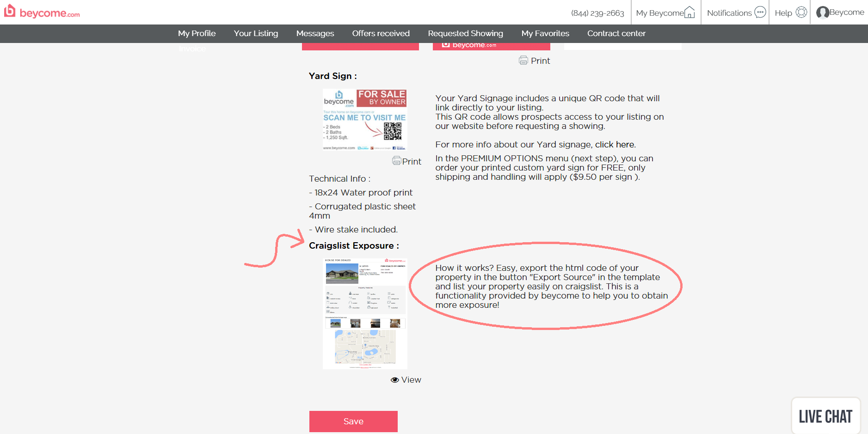Click the Yard Sign preview thumbnail

pyautogui.click(x=365, y=120)
